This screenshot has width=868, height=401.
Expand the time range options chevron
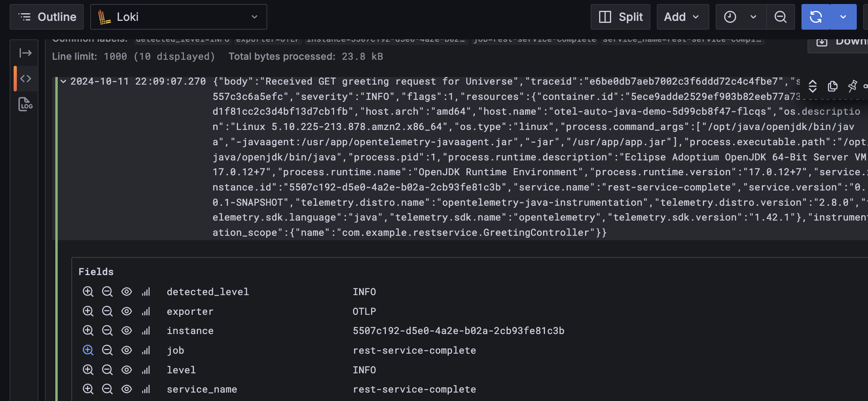coord(753,17)
